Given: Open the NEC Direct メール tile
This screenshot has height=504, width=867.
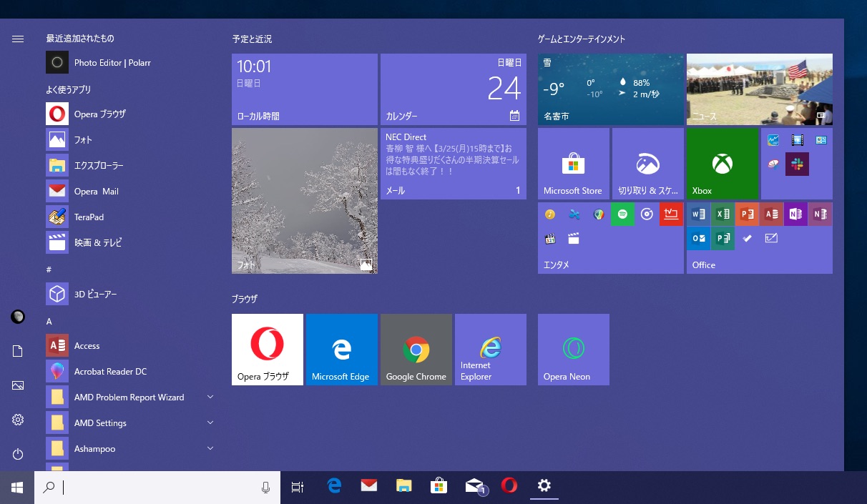Looking at the screenshot, I should tap(454, 164).
